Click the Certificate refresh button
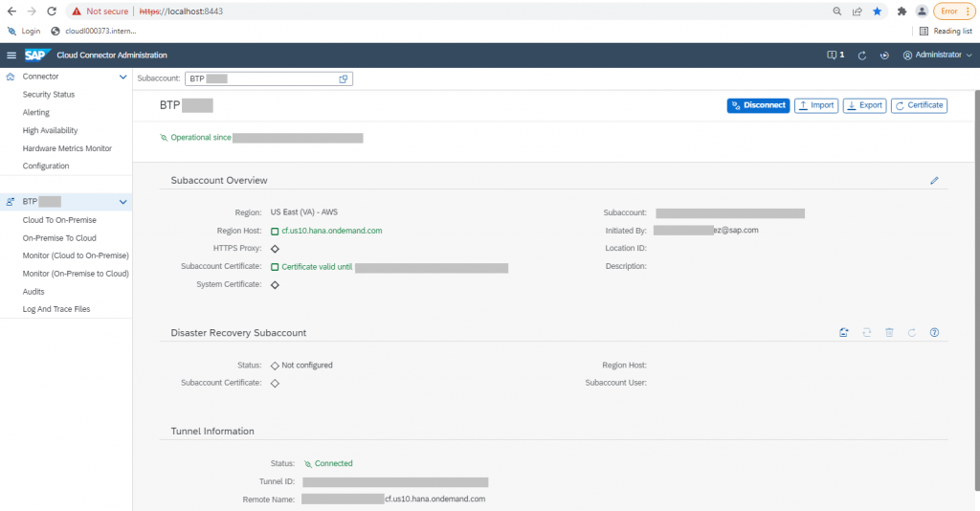980x511 pixels. 919,105
